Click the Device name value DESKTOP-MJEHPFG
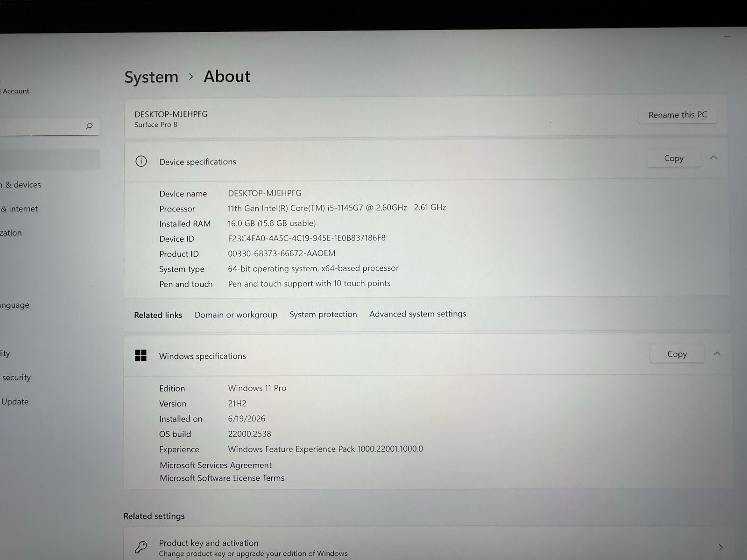The height and width of the screenshot is (560, 747). (265, 193)
